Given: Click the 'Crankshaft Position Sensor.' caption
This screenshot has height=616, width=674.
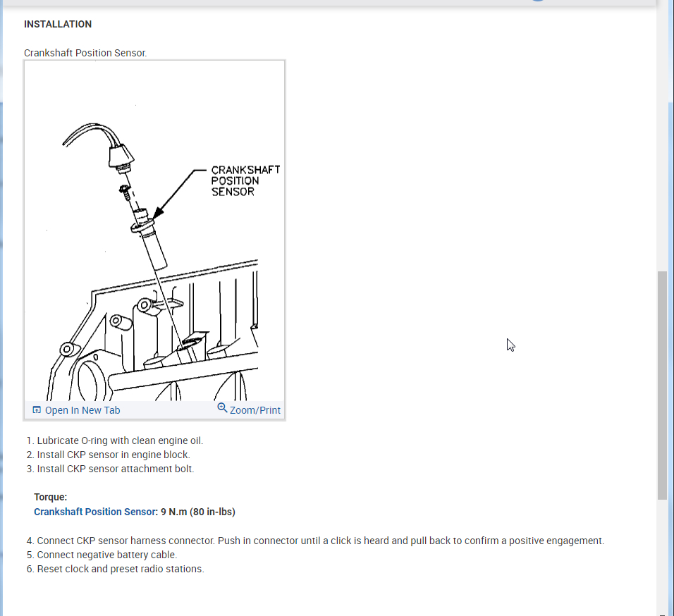Looking at the screenshot, I should [85, 53].
